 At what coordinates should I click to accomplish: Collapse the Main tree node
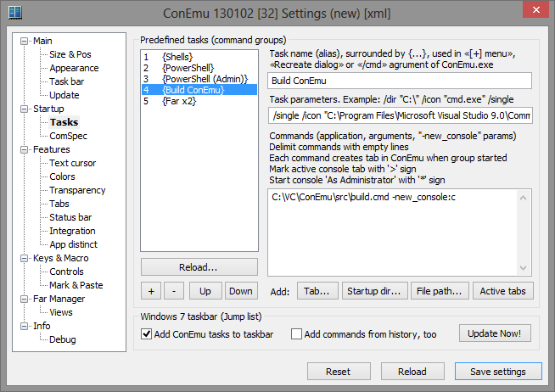(24, 41)
